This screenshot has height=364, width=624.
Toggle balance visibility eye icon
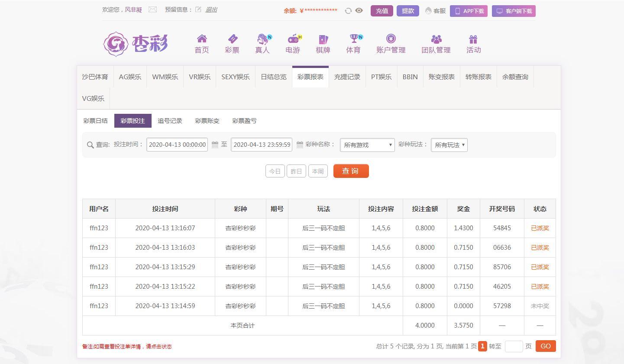tap(359, 10)
